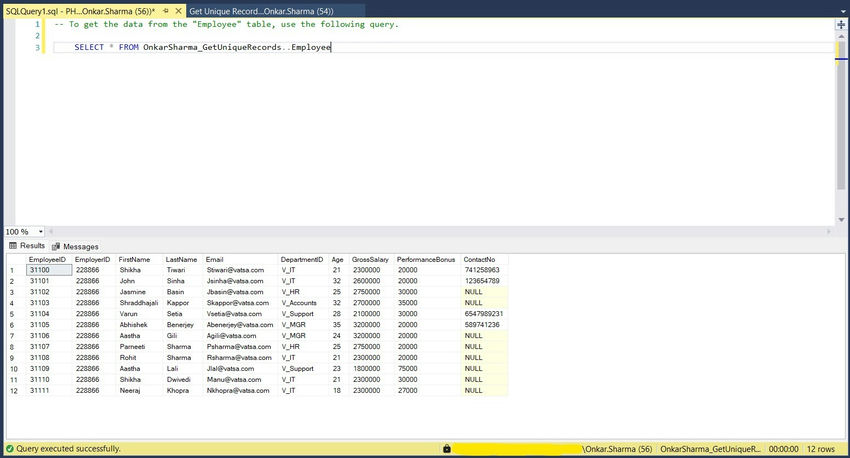Click the editor horizontal scrollbar left arrow
Image resolution: width=850 pixels, height=458 pixels.
[51, 231]
